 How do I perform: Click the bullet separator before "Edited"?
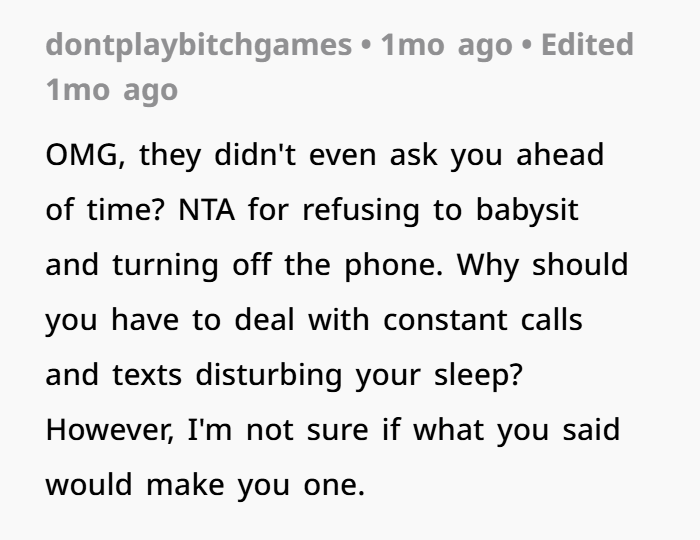[527, 46]
